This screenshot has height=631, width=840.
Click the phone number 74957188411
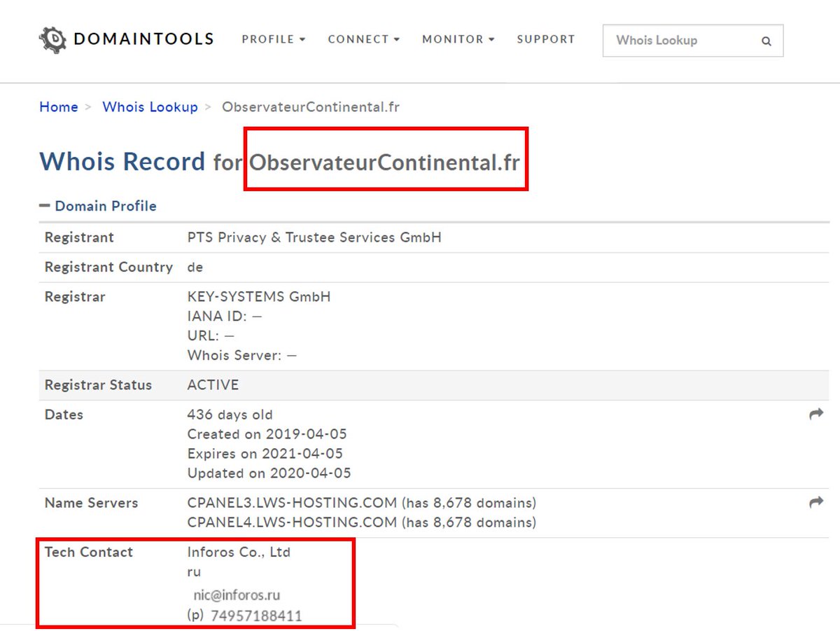256,616
